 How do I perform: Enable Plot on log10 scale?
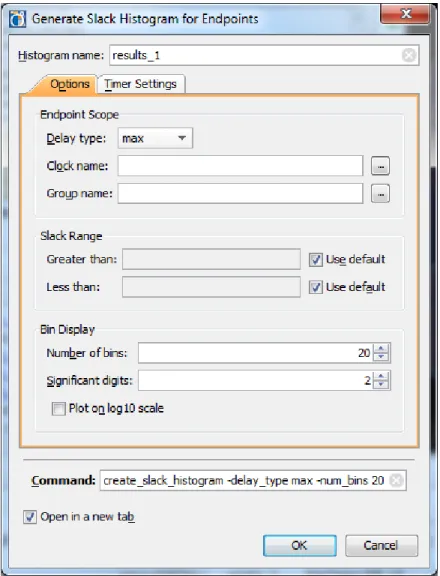(x=58, y=408)
